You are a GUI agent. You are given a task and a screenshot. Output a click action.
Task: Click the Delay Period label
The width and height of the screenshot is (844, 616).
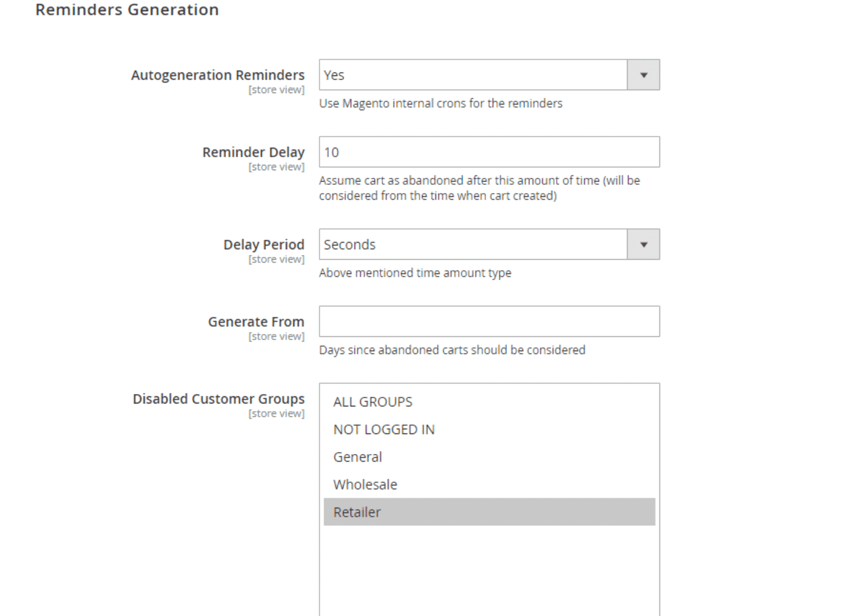coord(263,244)
